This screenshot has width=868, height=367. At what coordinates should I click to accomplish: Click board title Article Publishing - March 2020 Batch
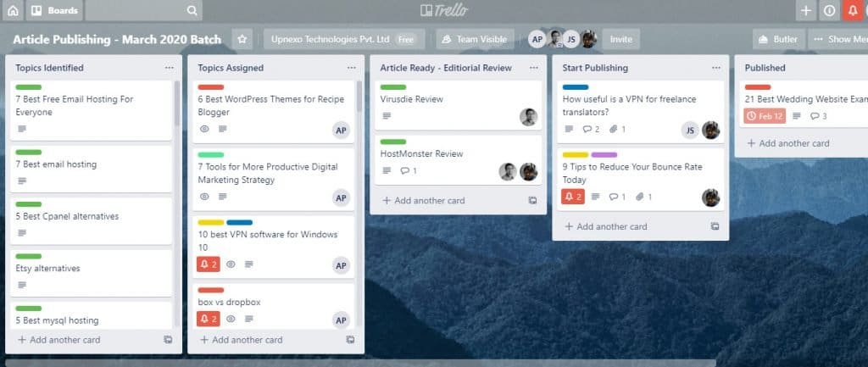pyautogui.click(x=117, y=39)
